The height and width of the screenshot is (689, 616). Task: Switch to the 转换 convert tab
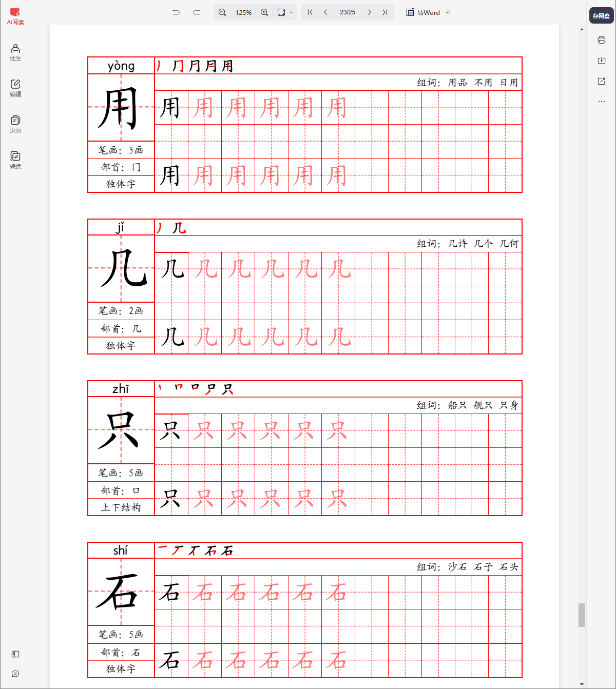(x=15, y=158)
